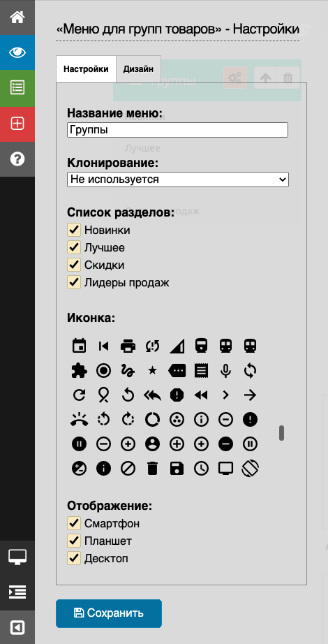Click the icon list scrollbar handle
328x644 pixels.
(282, 433)
